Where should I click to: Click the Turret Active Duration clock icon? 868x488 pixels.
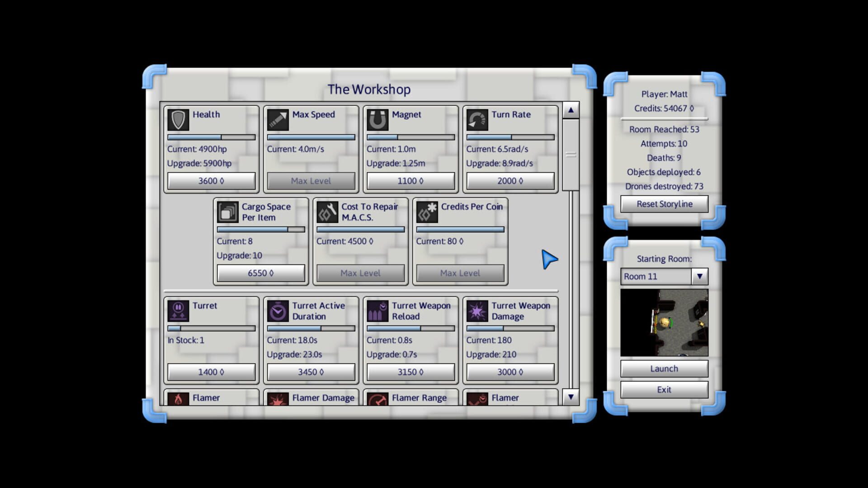point(278,311)
